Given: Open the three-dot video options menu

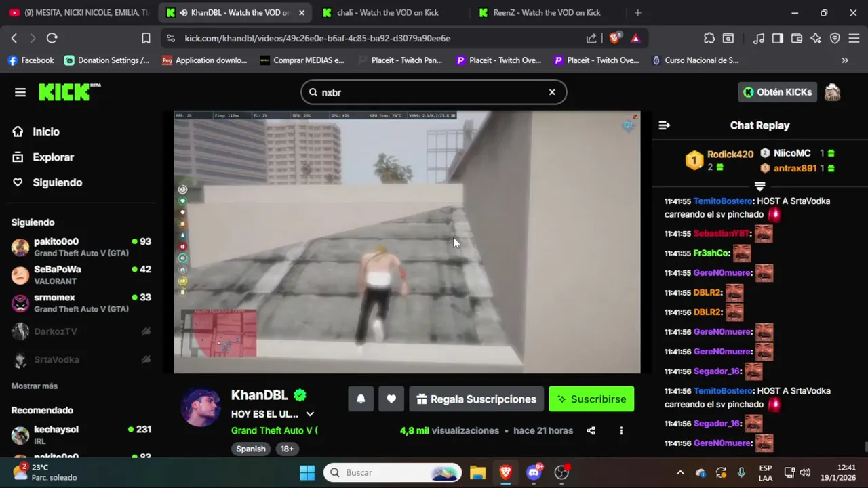Looking at the screenshot, I should point(621,430).
